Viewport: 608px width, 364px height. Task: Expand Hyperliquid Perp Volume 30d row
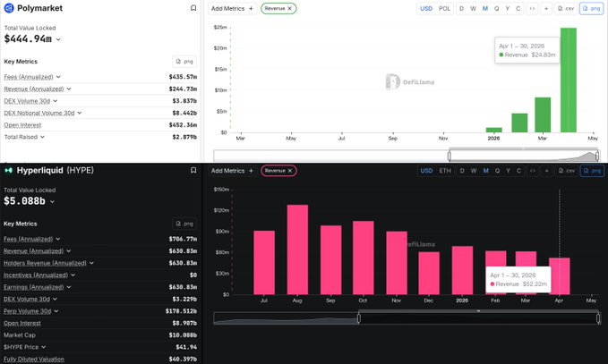pos(56,311)
